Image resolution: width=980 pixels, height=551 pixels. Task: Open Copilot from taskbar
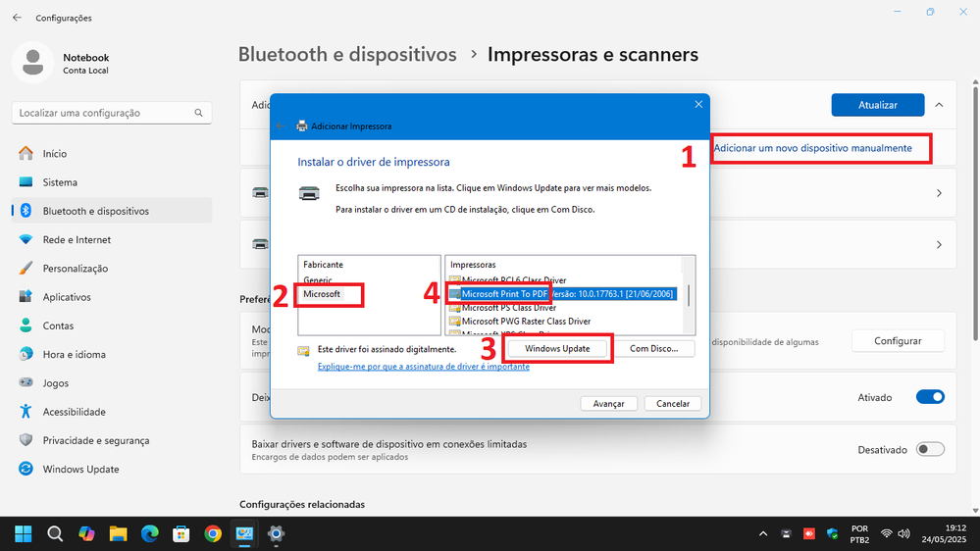pyautogui.click(x=86, y=534)
